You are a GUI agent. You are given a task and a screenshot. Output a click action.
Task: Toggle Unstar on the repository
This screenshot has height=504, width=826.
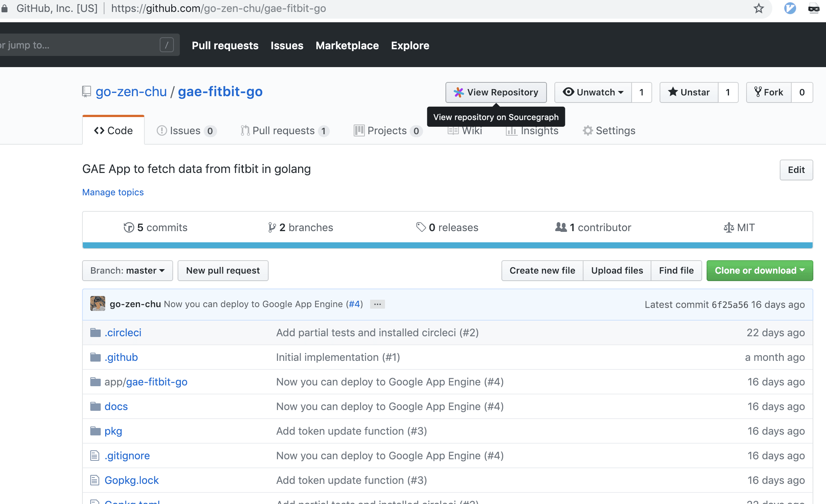click(x=689, y=92)
